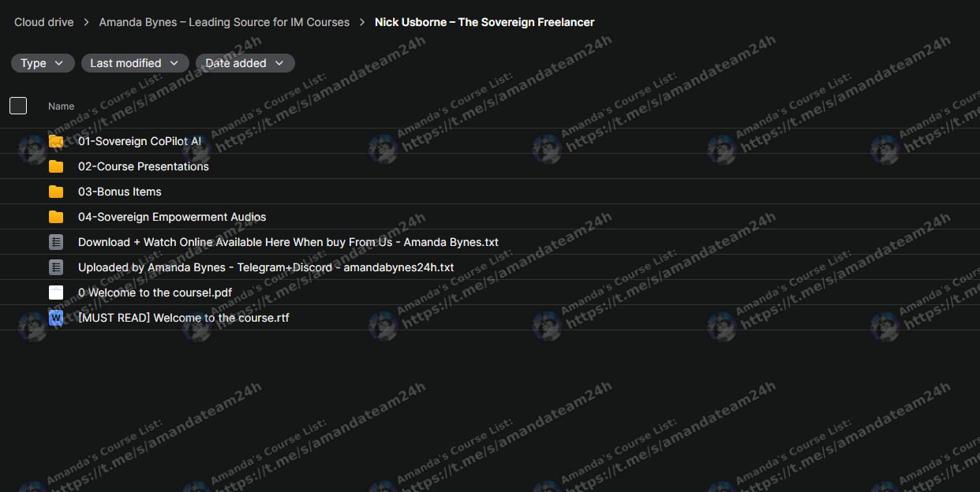The width and height of the screenshot is (980, 492).
Task: Open the 02-Course Presentations folder name
Action: pyautogui.click(x=144, y=166)
